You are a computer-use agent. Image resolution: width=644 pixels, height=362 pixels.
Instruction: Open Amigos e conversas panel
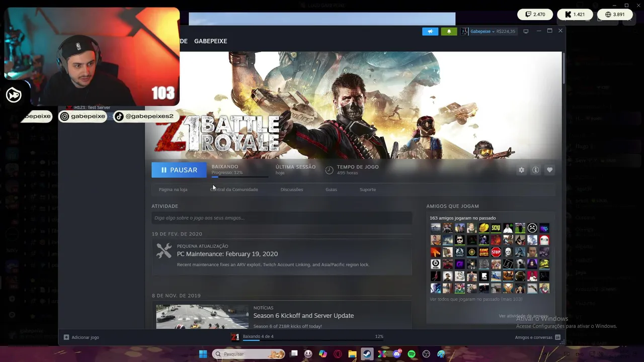click(x=538, y=337)
